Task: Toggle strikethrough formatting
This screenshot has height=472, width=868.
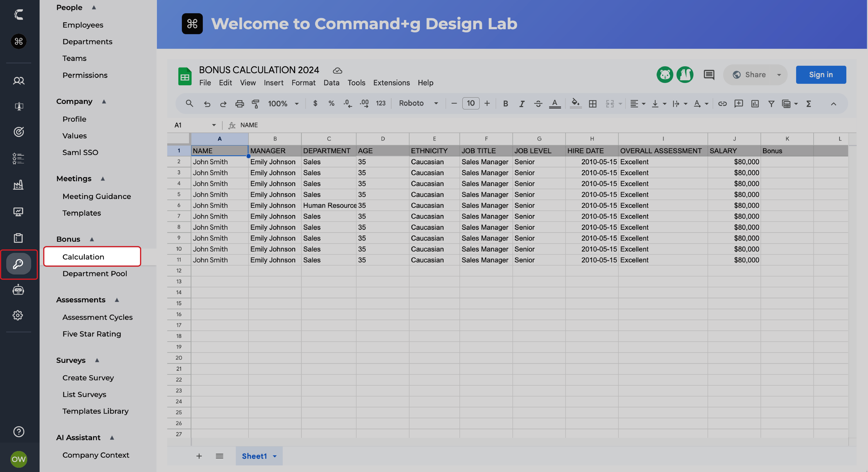Action: coord(538,104)
